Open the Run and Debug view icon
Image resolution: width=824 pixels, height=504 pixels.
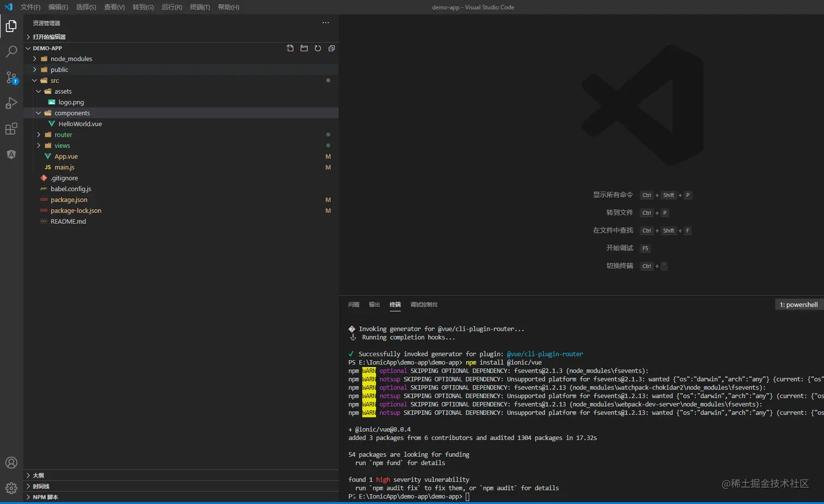(x=11, y=103)
